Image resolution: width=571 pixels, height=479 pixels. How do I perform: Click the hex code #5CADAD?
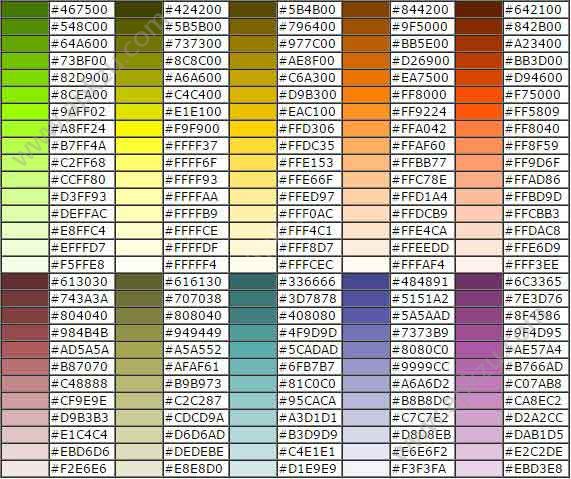tap(308, 350)
